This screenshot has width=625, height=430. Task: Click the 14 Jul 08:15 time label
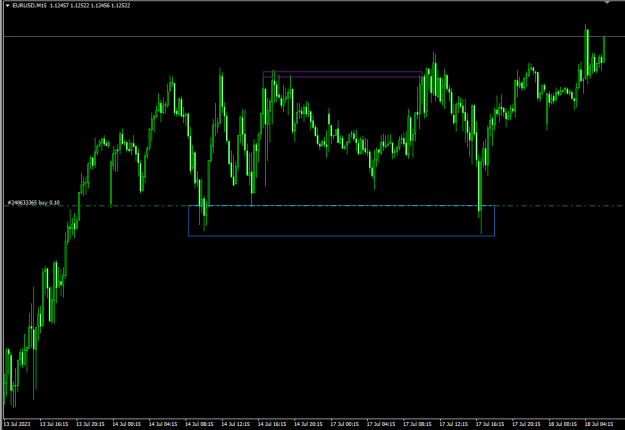(x=199, y=424)
